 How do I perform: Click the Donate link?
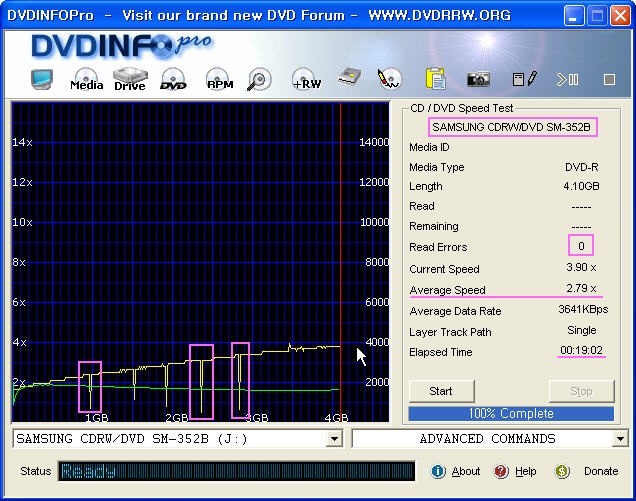pyautogui.click(x=601, y=471)
